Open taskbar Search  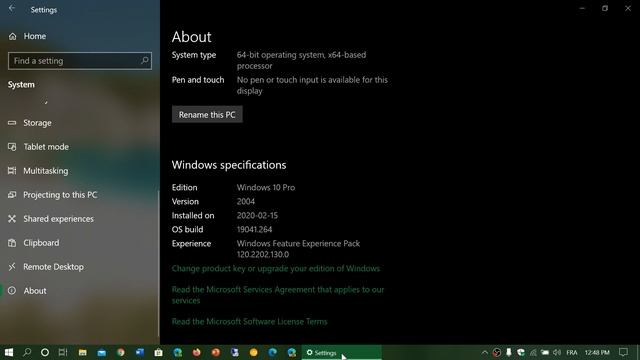click(x=27, y=352)
